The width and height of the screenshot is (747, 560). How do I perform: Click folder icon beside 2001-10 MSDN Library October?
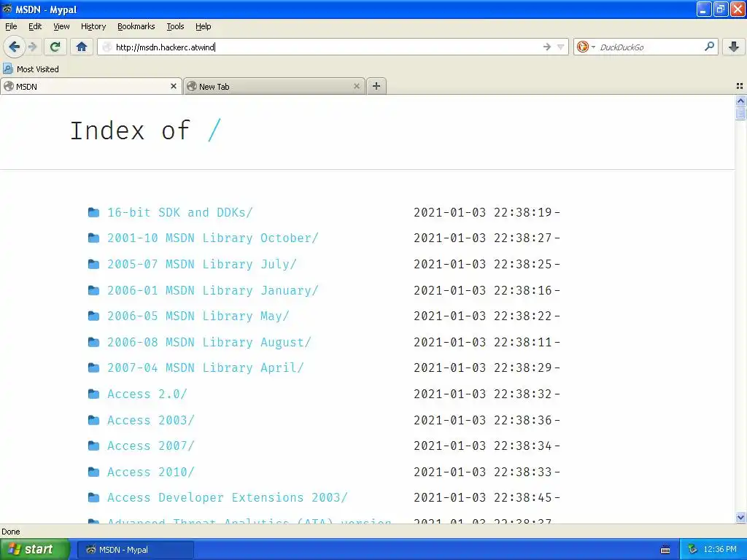(94, 238)
